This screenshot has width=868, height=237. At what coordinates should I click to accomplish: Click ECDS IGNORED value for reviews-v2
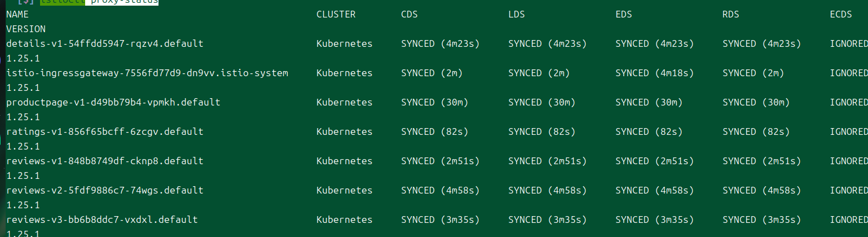tap(849, 190)
